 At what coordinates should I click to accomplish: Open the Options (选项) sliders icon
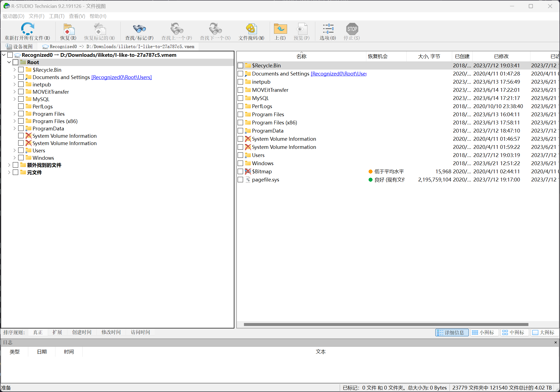pos(328,29)
